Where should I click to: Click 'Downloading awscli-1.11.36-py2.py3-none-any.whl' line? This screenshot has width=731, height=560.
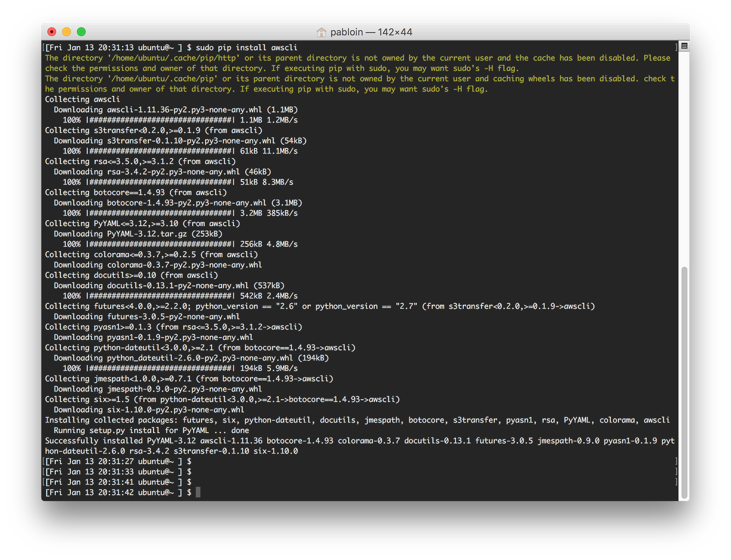tap(176, 110)
